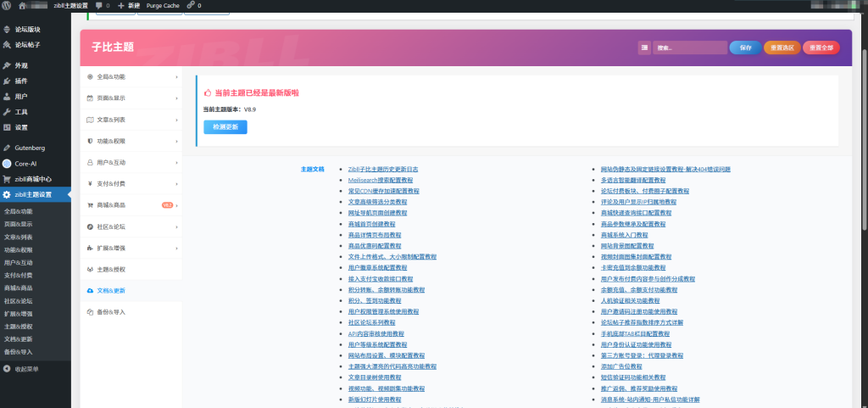Click the thumbs-up icon in update notice

tap(208, 93)
